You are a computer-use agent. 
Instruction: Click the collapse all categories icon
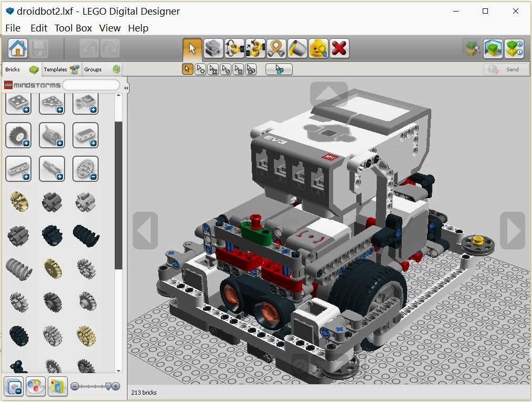(x=14, y=386)
